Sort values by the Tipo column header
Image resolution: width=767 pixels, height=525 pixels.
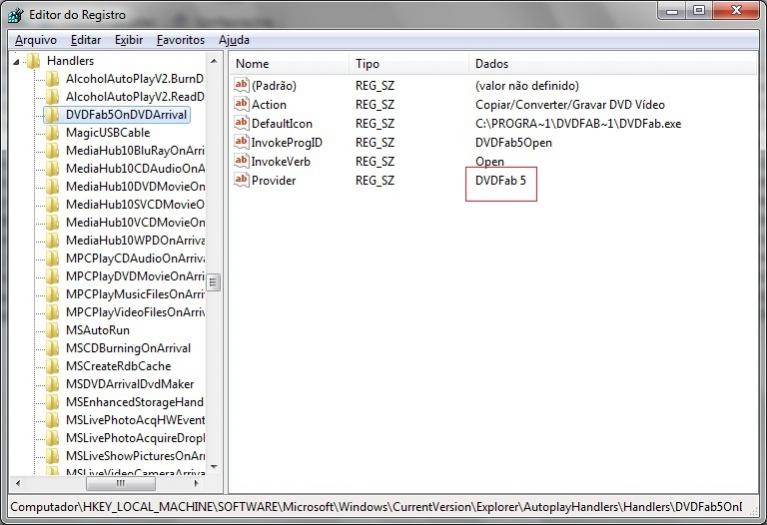(x=409, y=64)
